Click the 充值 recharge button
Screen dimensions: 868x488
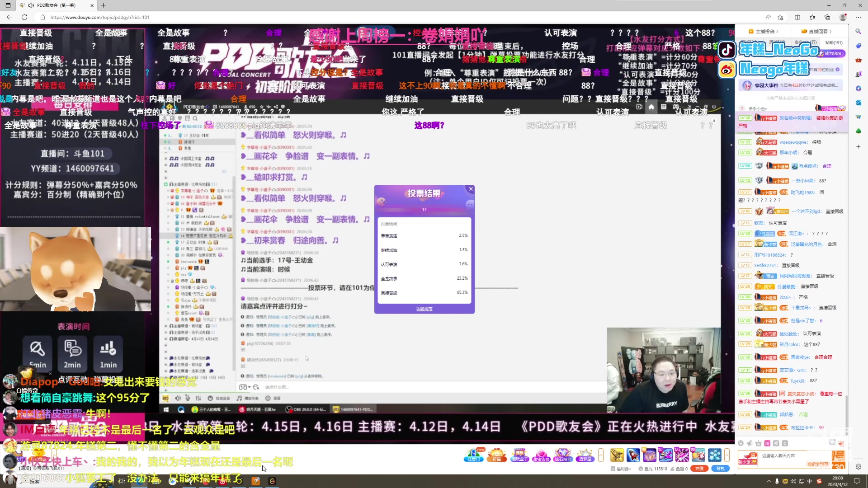tap(699, 469)
